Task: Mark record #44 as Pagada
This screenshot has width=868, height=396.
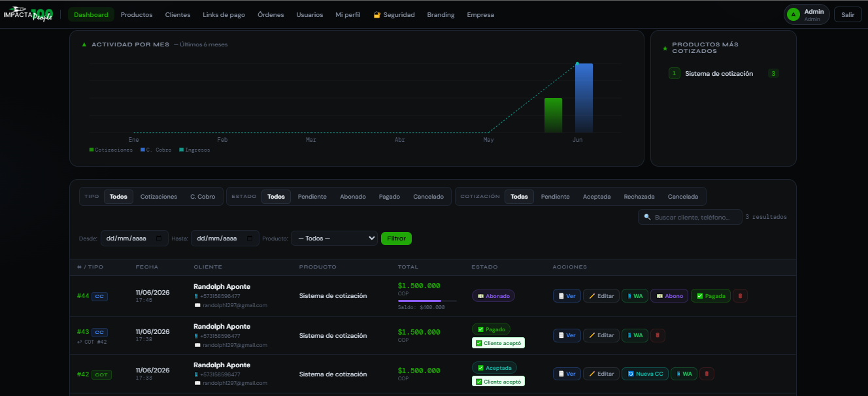Action: click(710, 296)
